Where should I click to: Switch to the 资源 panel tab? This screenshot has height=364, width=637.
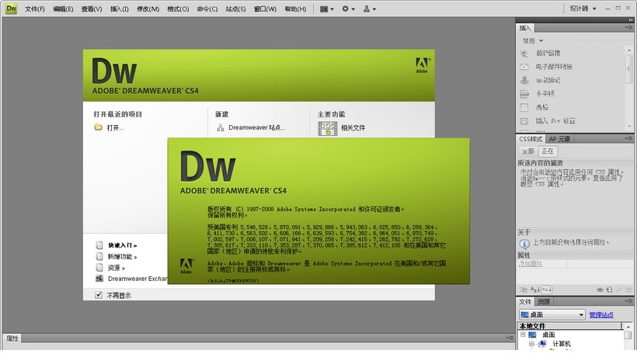[544, 301]
